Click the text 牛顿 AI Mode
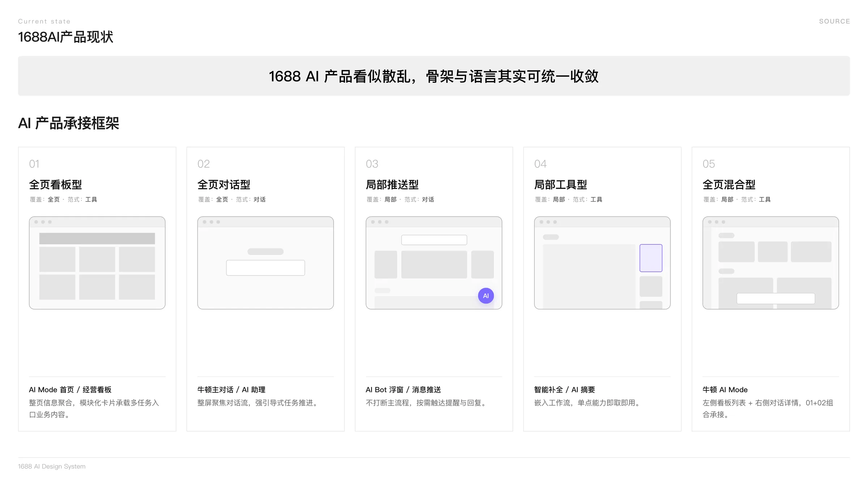The height and width of the screenshot is (488, 868). [x=725, y=390]
